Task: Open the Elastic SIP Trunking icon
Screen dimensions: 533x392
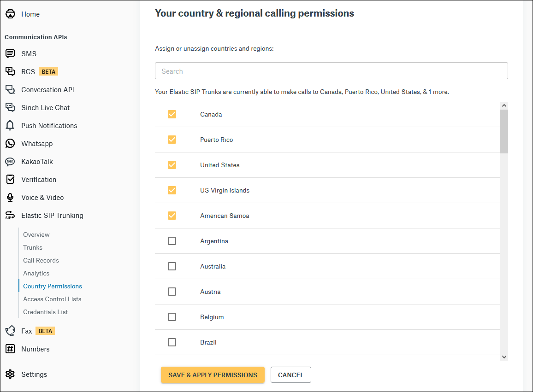Action: tap(10, 215)
